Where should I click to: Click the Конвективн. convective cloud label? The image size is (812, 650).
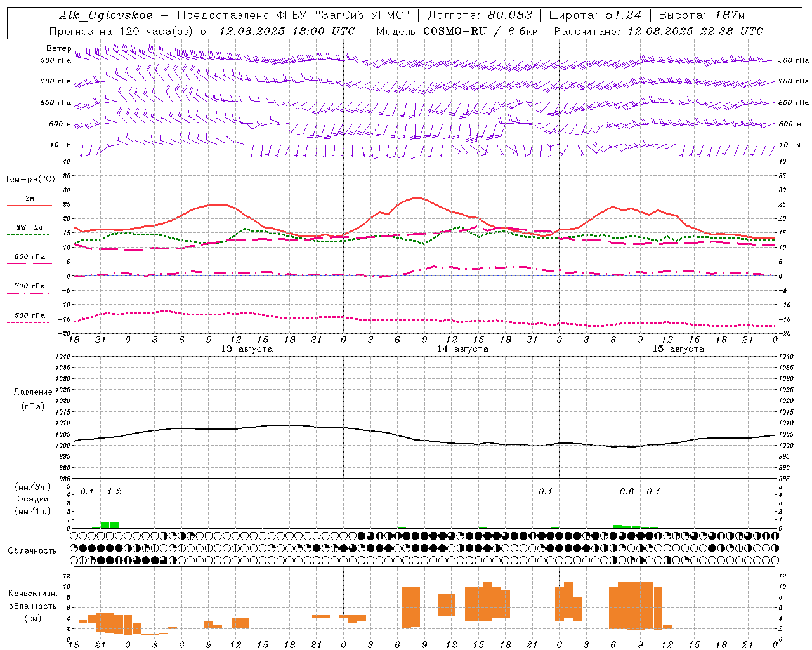coord(32,593)
